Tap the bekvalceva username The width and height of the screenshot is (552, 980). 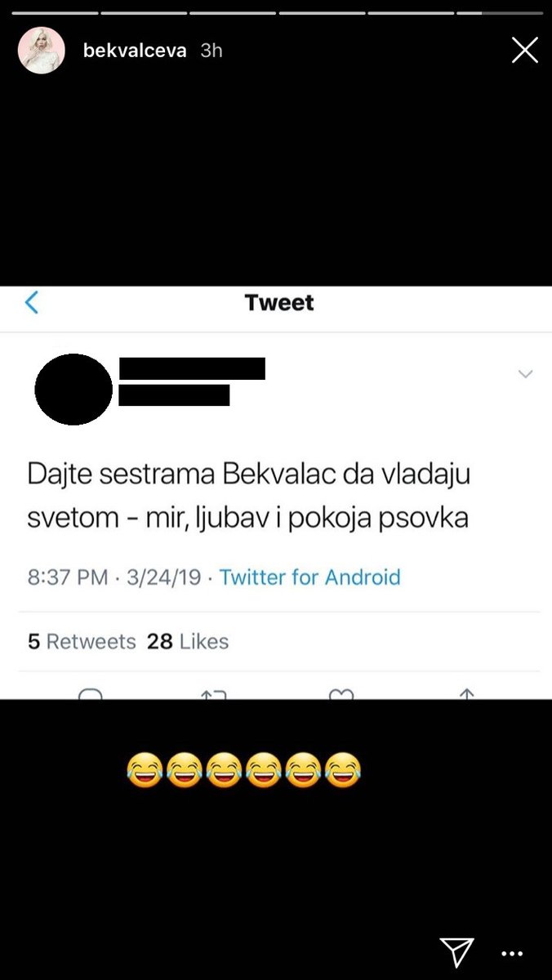(135, 51)
